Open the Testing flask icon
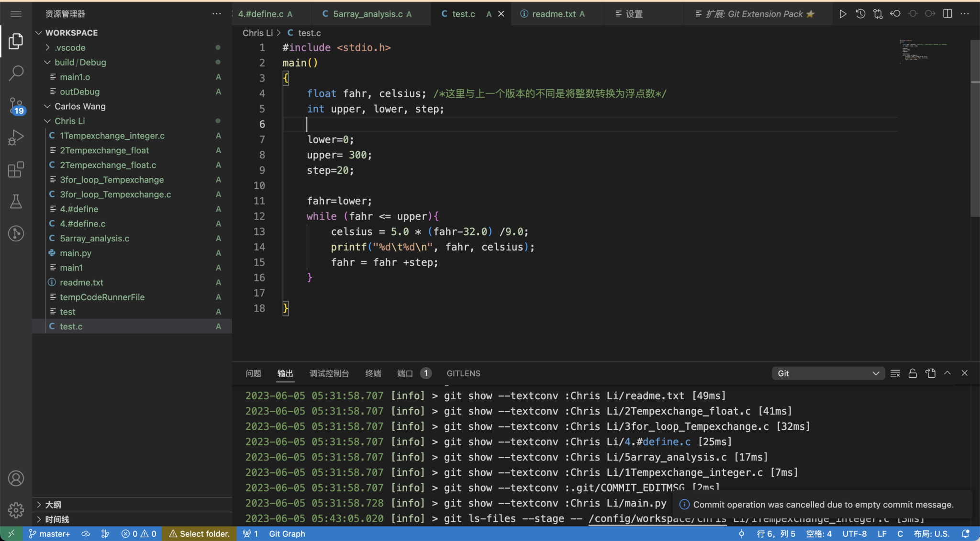Viewport: 980px width, 541px height. 16,202
